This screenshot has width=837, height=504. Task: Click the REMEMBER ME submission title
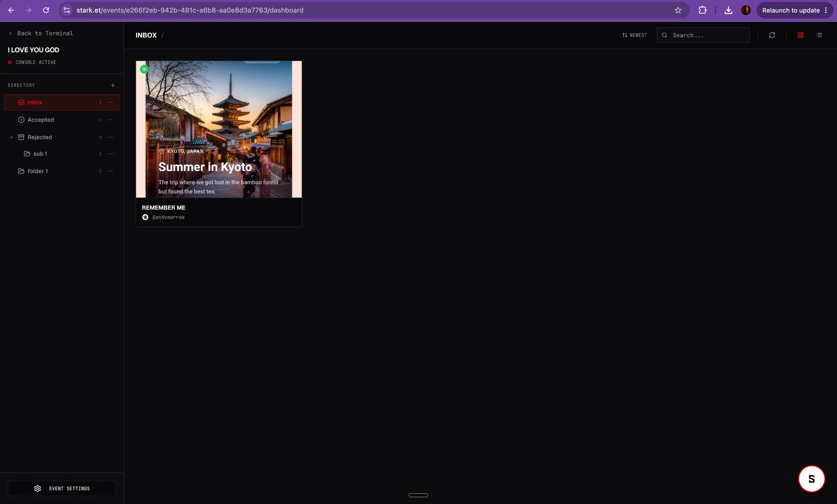click(164, 208)
